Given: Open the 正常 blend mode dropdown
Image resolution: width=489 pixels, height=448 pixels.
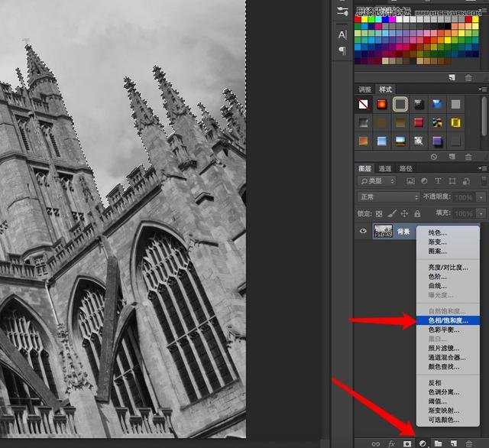Looking at the screenshot, I should (x=388, y=197).
